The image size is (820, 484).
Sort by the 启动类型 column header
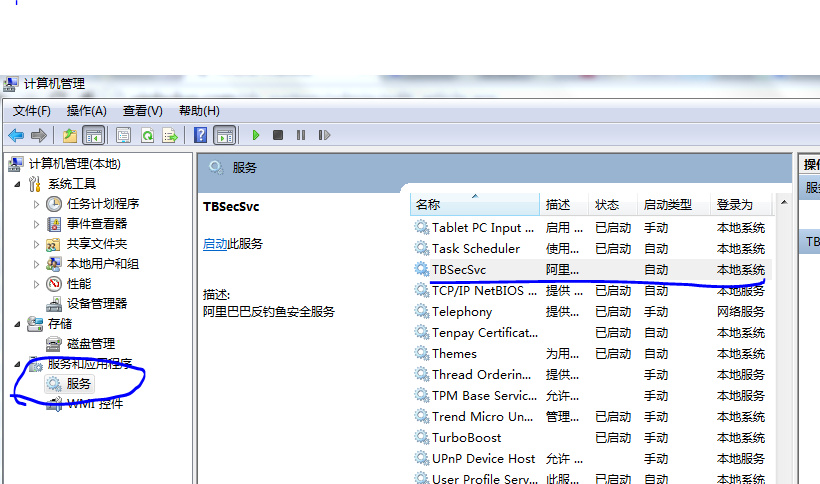click(667, 204)
